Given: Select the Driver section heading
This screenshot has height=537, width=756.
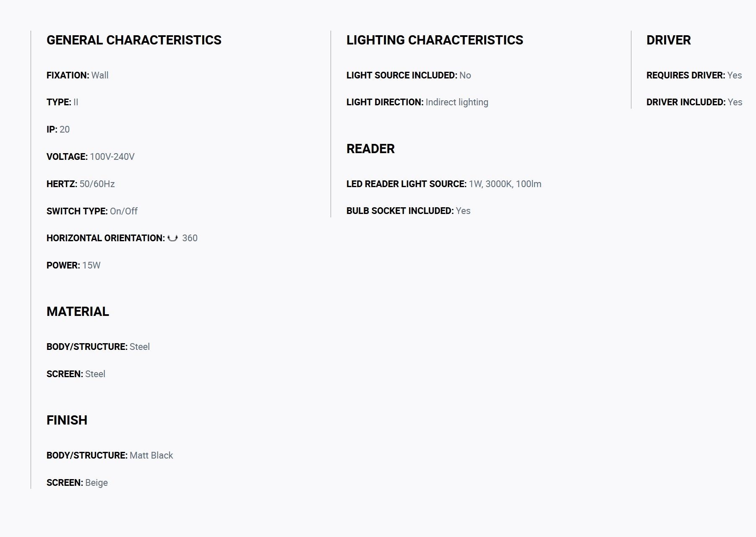Looking at the screenshot, I should [x=668, y=40].
